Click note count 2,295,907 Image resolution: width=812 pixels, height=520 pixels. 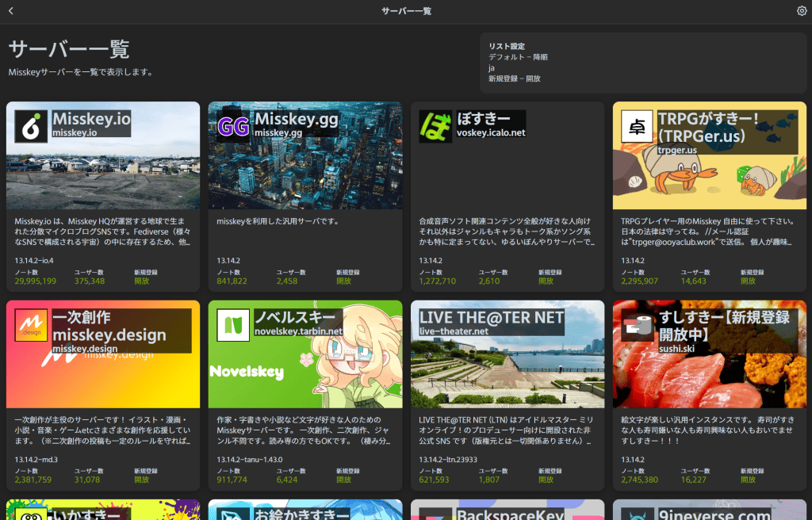pos(640,281)
